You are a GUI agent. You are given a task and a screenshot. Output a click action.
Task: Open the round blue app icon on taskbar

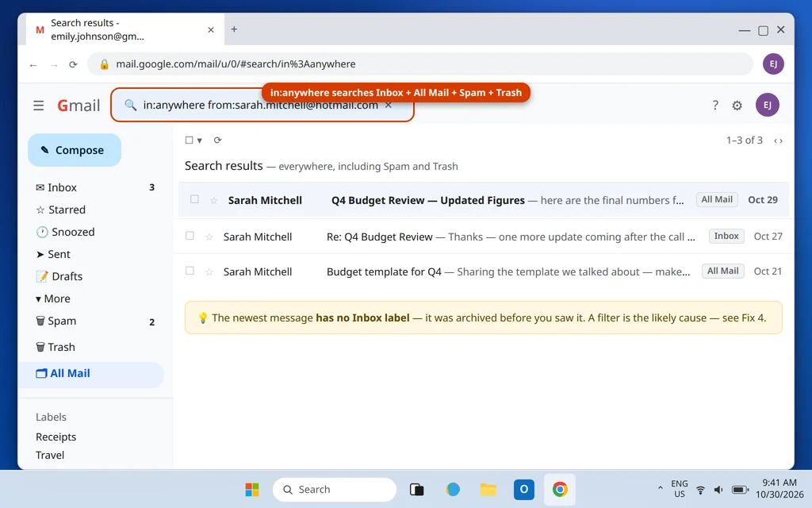coord(453,489)
